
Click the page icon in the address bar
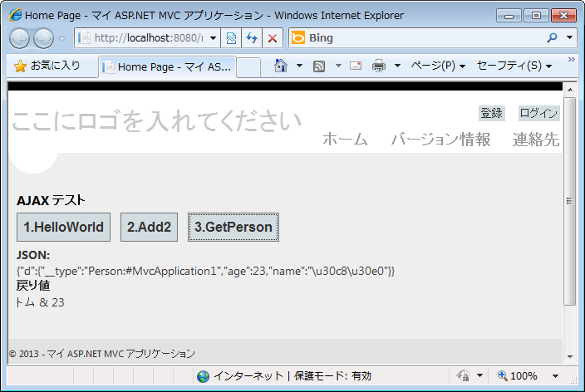pyautogui.click(x=84, y=38)
